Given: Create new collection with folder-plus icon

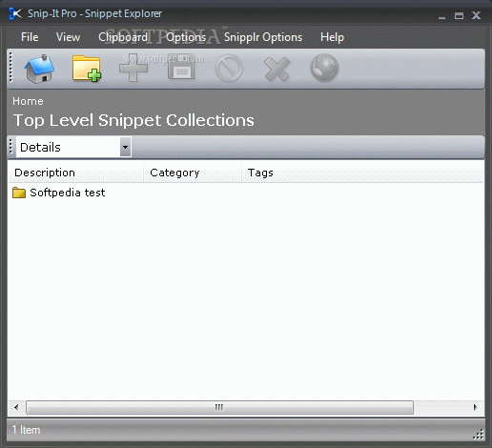Looking at the screenshot, I should [87, 69].
